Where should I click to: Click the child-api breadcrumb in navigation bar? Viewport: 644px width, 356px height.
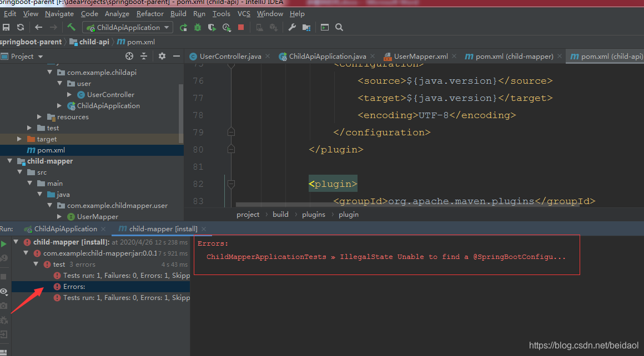pos(89,42)
